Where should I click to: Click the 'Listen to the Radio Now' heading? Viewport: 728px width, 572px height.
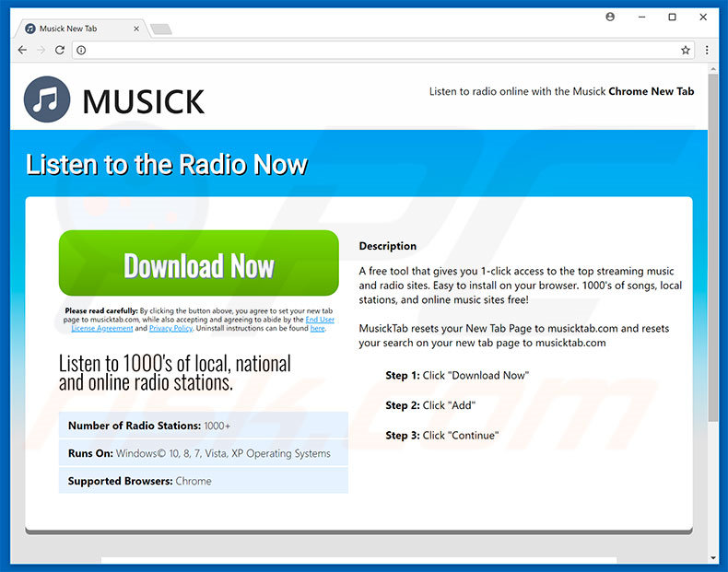coord(167,164)
